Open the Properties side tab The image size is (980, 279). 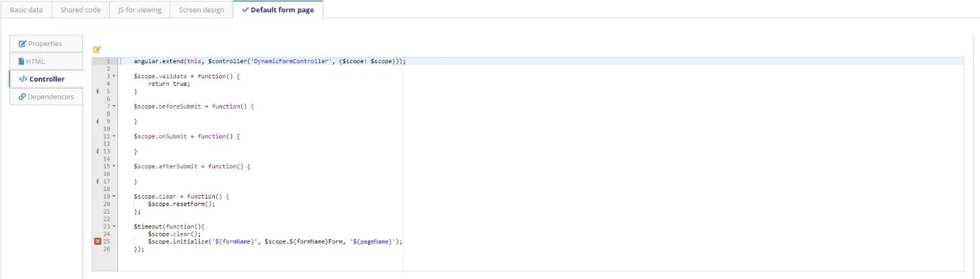click(x=46, y=43)
